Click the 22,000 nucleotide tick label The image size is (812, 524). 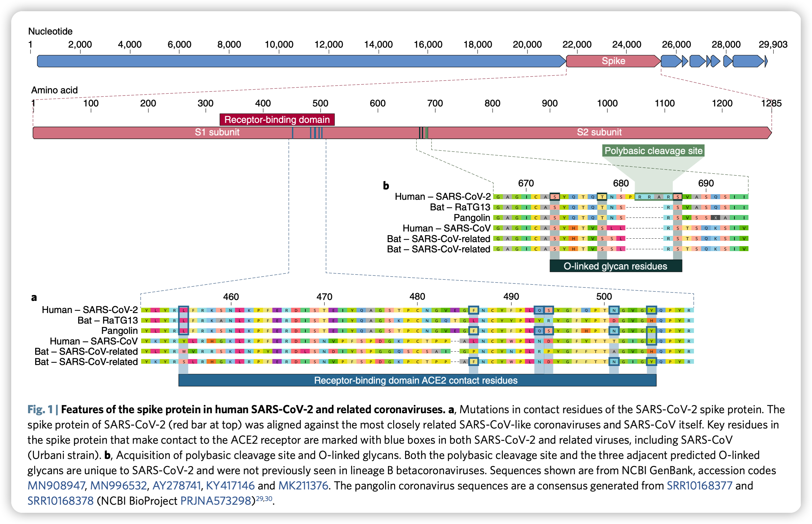(x=577, y=44)
